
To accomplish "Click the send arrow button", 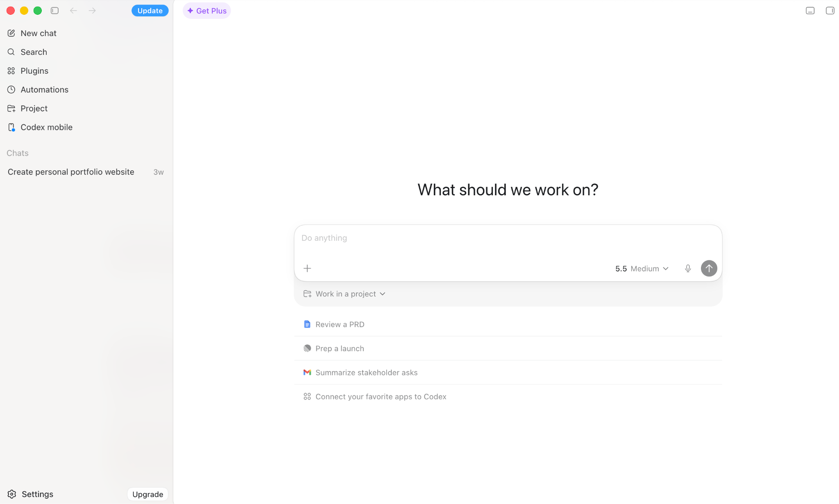I will [709, 269].
